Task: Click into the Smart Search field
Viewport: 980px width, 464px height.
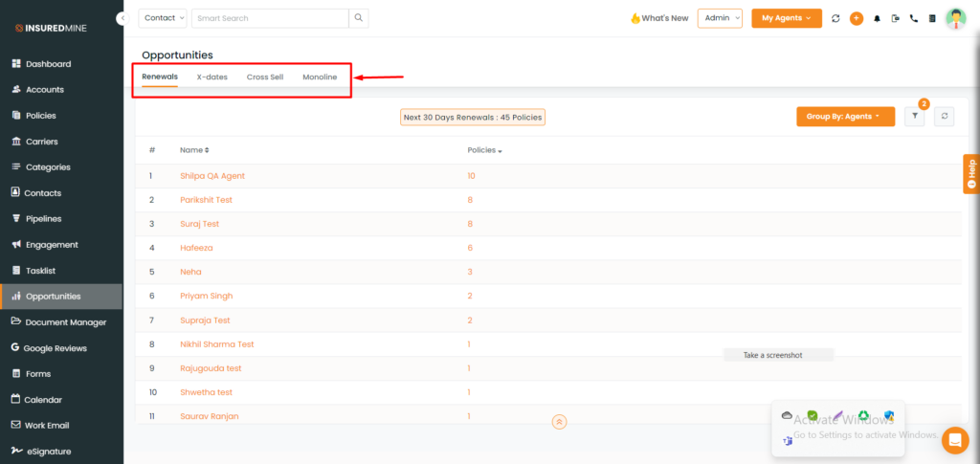Action: coord(270,18)
